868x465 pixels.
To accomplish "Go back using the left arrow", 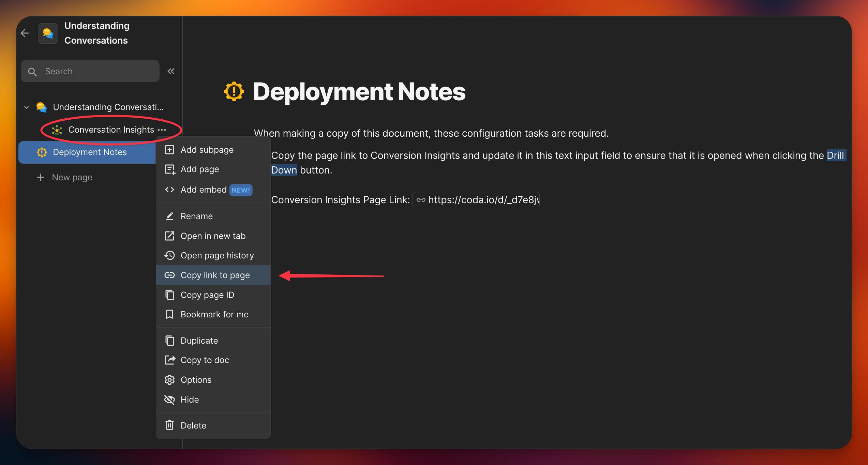I will point(25,33).
